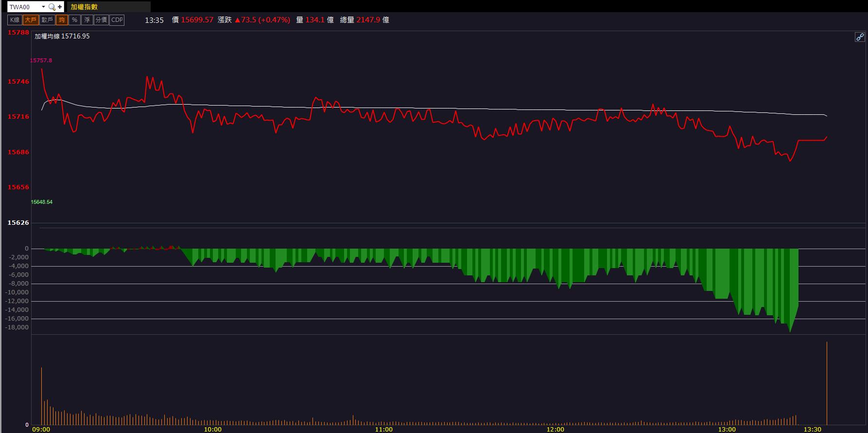
Task: Click the price value 15699.57
Action: coord(197,20)
